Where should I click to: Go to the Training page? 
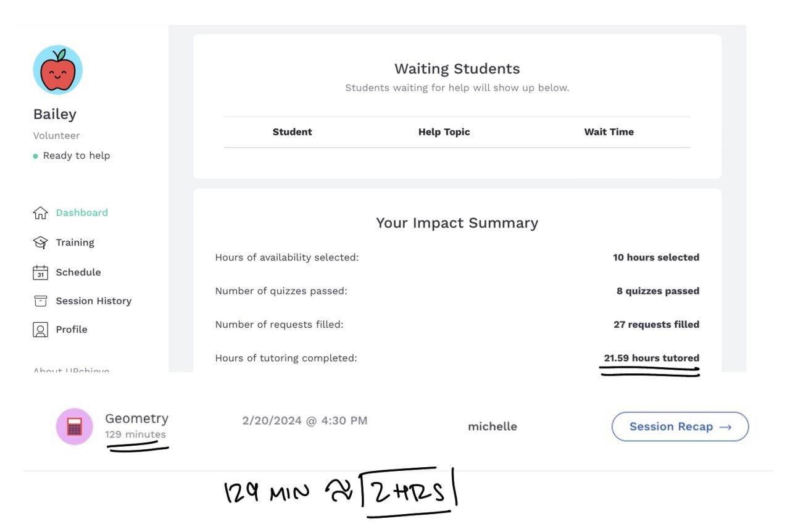[75, 243]
